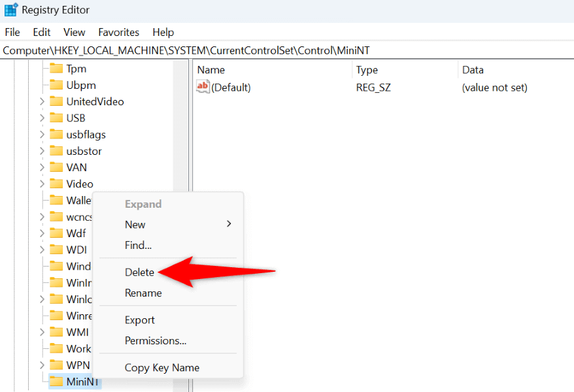Click the (Default) string value icon

203,87
